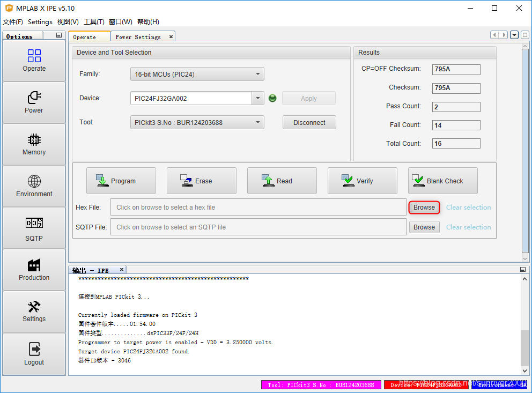
Task: Click the red Device status bar entry
Action: click(x=426, y=385)
